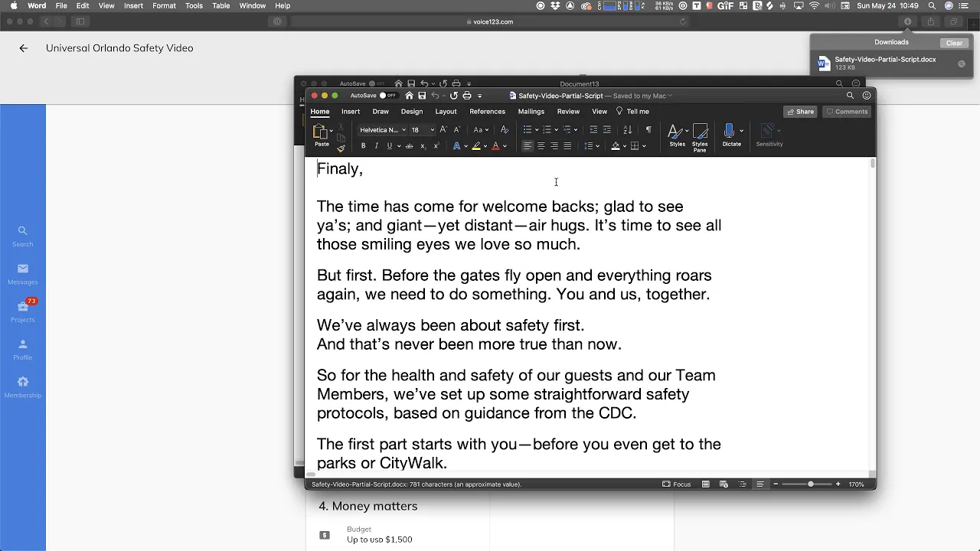Viewport: 980px width, 551px height.
Task: Open Customize Quick Access Toolbar arrow
Action: (x=479, y=96)
